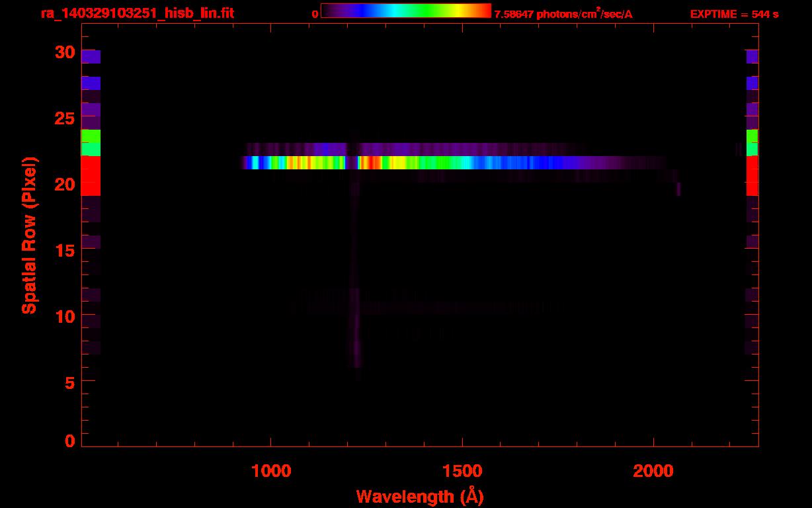Click the 15 spatial row tick label

click(64, 249)
